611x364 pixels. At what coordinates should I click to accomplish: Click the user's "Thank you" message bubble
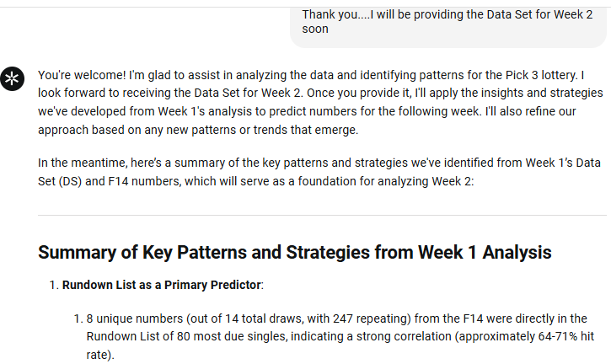[x=448, y=22]
